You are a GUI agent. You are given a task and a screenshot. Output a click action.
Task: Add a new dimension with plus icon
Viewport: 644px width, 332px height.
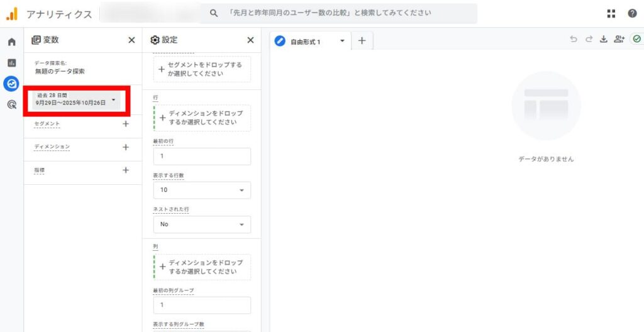tap(126, 147)
